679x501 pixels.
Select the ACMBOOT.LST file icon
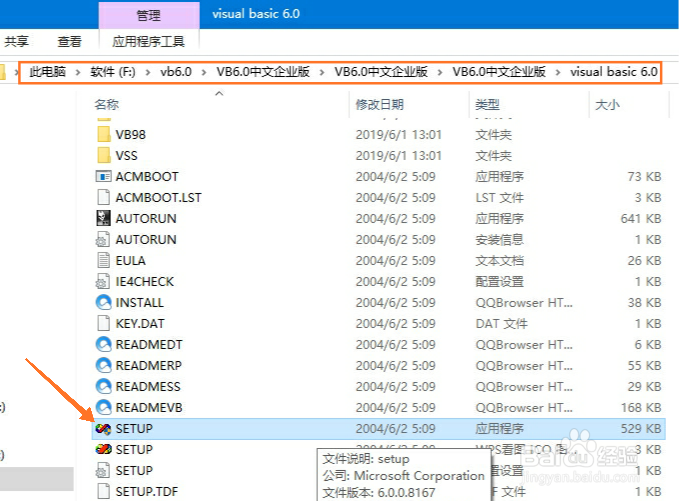(103, 197)
